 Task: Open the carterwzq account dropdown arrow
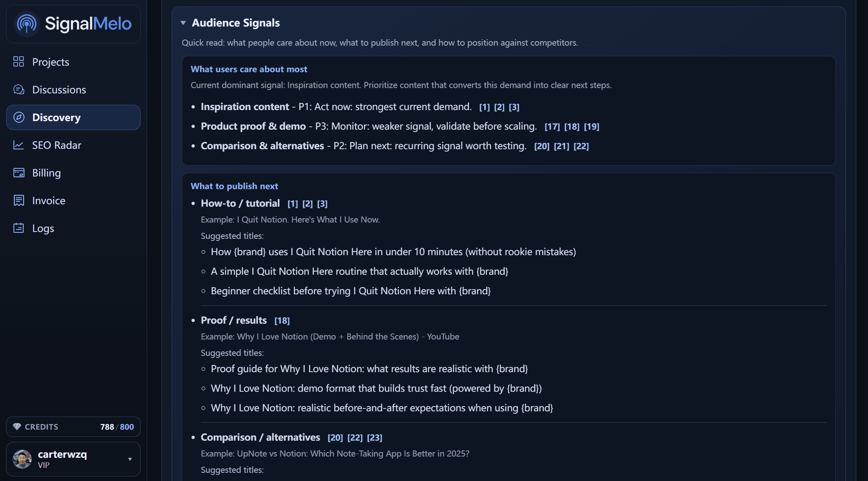(x=130, y=459)
